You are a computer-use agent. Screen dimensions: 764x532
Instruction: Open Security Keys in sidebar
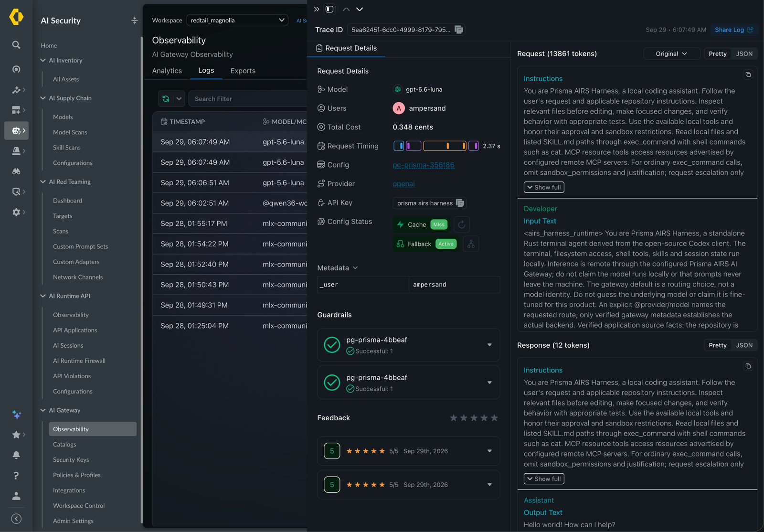[x=71, y=460]
